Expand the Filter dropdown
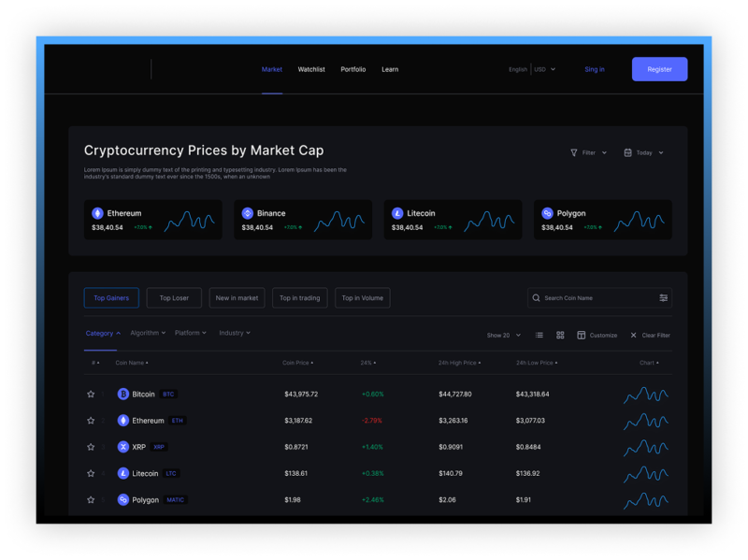This screenshot has height=560, width=748. [x=588, y=152]
